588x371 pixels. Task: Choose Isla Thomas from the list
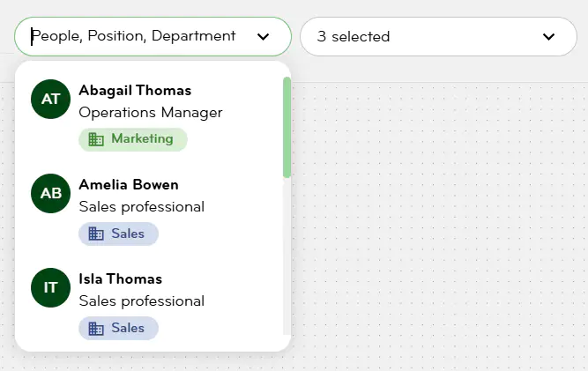(121, 278)
